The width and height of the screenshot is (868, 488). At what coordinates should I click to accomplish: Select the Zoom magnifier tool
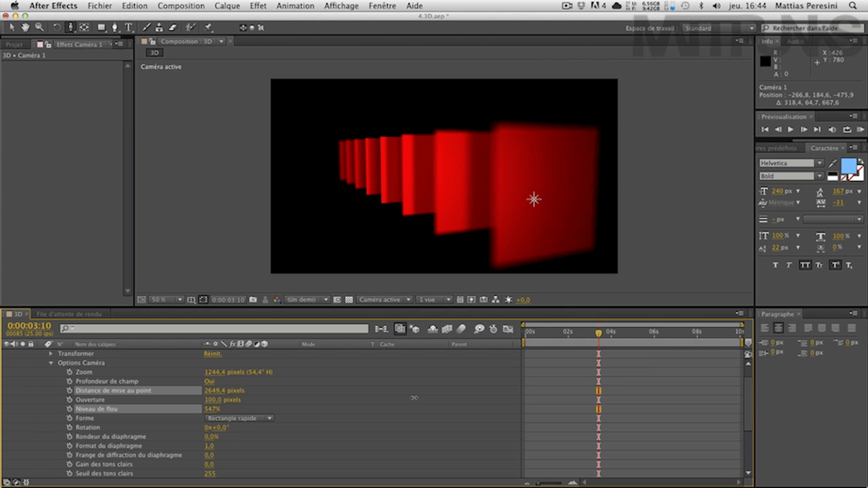tap(39, 28)
